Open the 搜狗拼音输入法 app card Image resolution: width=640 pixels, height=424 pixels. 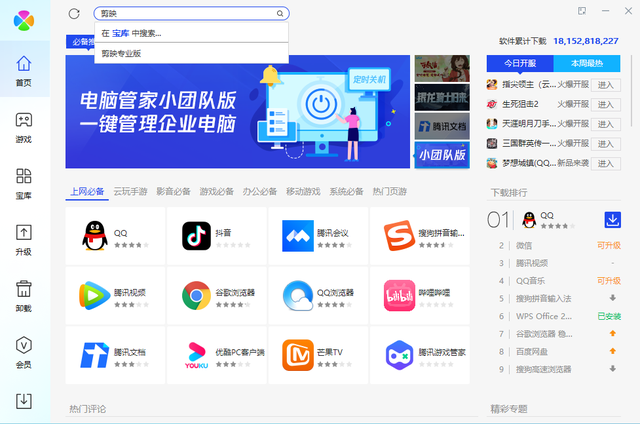pos(420,236)
